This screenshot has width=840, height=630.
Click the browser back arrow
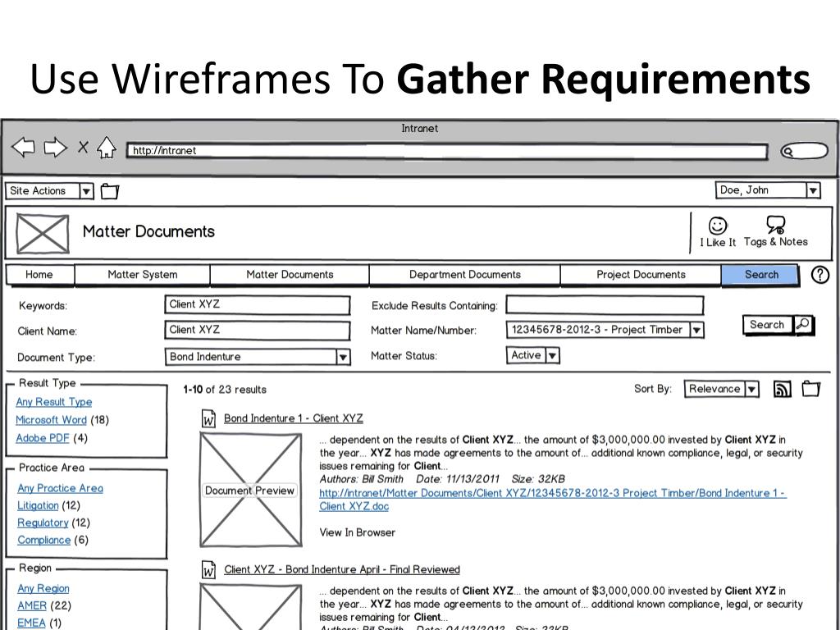pos(23,148)
